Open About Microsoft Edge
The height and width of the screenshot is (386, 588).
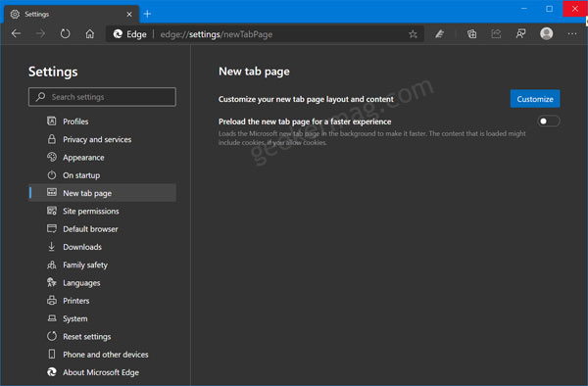coord(102,372)
